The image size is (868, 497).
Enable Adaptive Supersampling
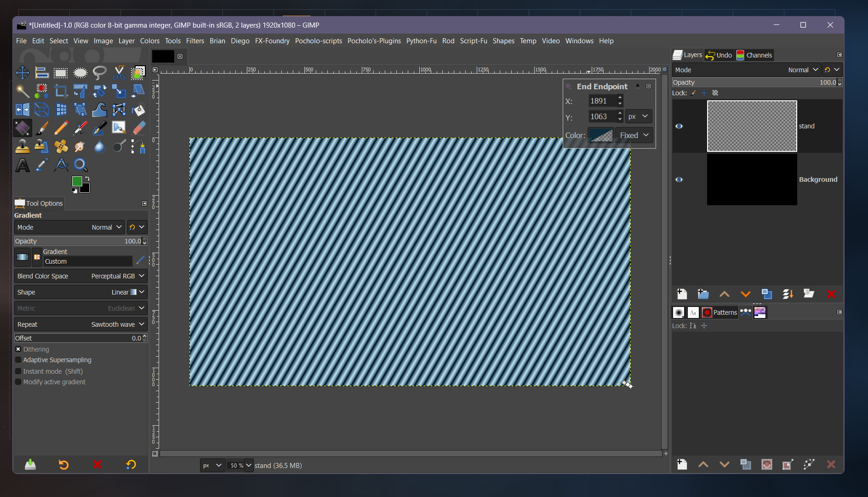pyautogui.click(x=18, y=360)
